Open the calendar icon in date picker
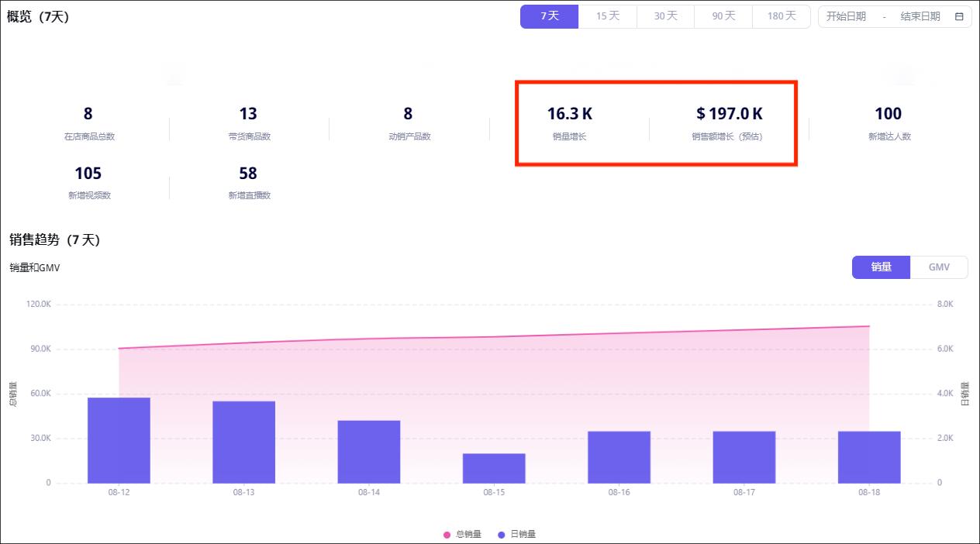This screenshot has width=980, height=544. click(x=959, y=16)
